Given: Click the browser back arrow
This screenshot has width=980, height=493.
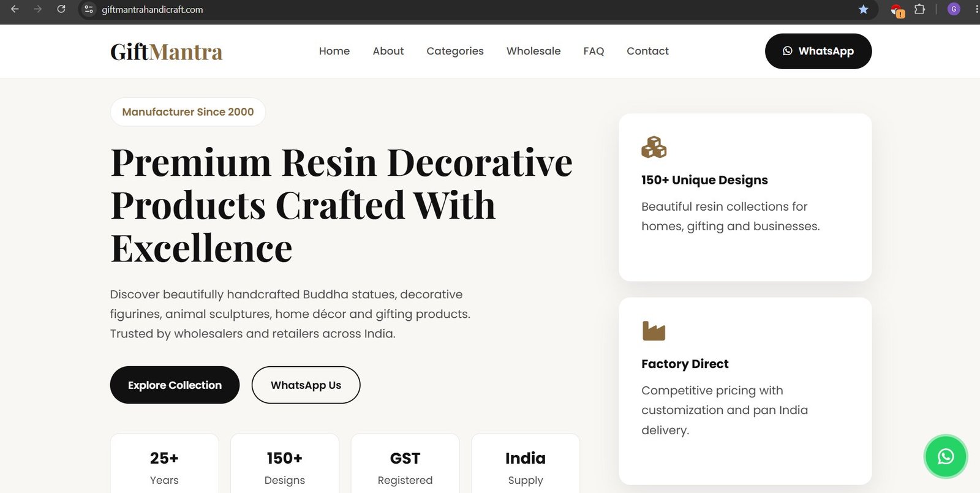Looking at the screenshot, I should (15, 9).
